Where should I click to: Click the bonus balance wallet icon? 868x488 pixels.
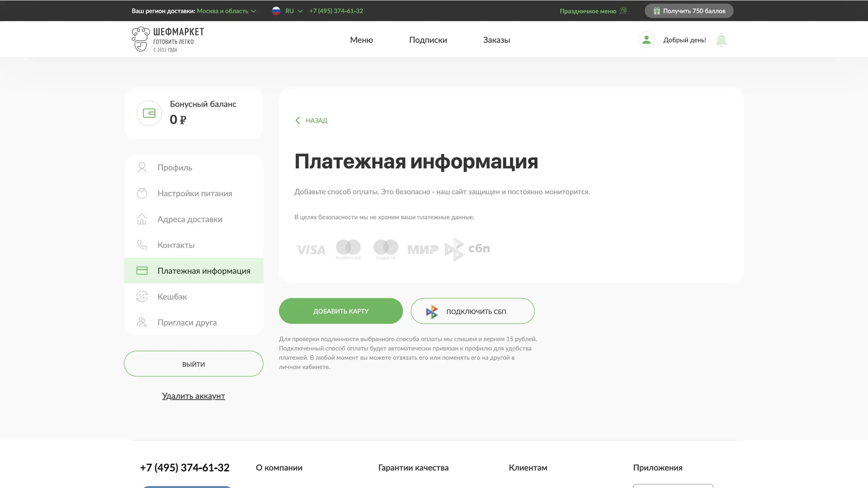click(149, 113)
